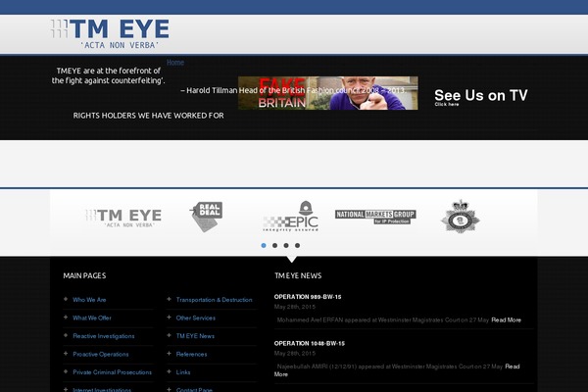Open Private Criminal Prosecutions page
Image resolution: width=588 pixels, height=392 pixels.
112,372
